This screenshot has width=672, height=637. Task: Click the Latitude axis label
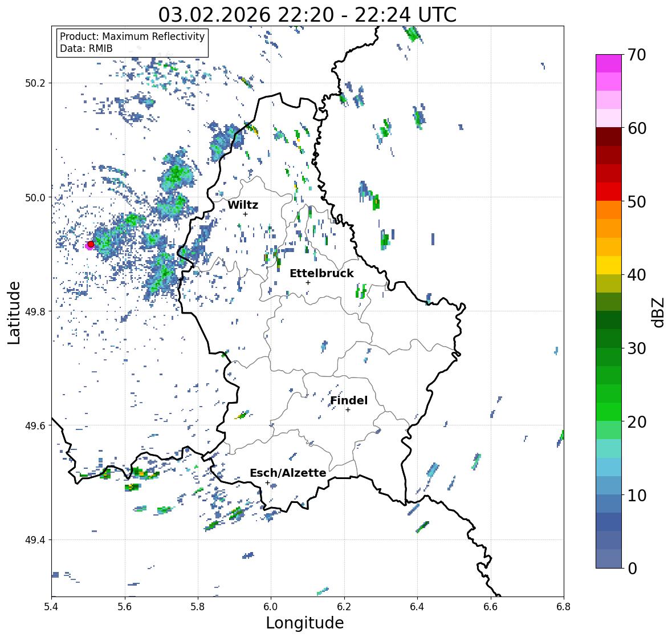(14, 313)
